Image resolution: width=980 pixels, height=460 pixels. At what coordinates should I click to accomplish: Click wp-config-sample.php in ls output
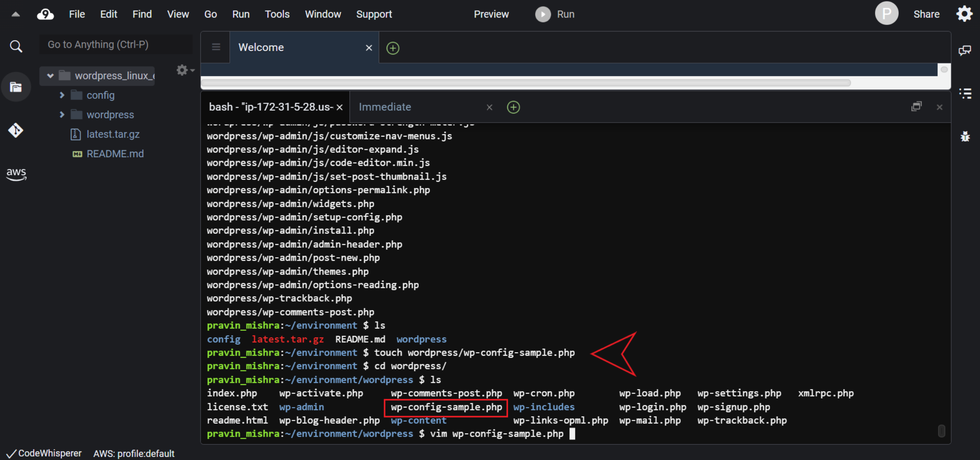(x=446, y=407)
